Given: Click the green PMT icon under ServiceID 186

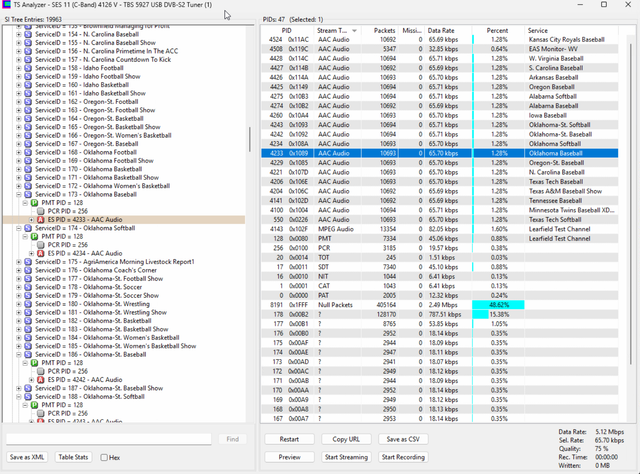Looking at the screenshot, I should 34,363.
